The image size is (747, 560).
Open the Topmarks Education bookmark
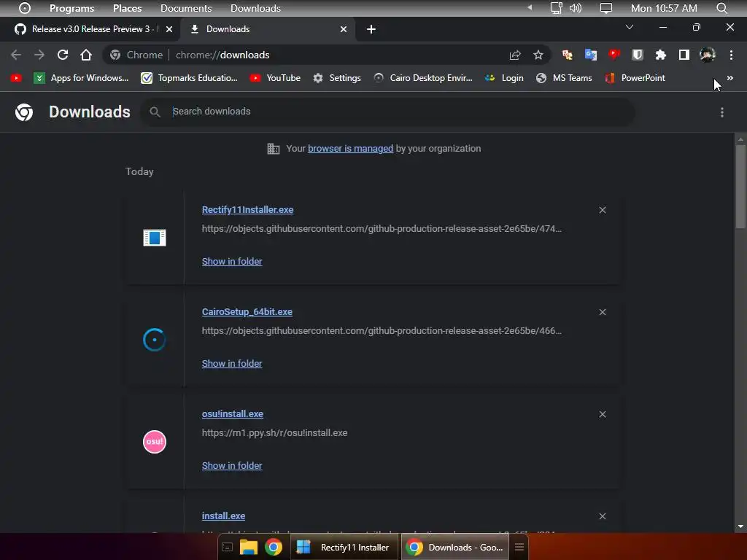189,77
